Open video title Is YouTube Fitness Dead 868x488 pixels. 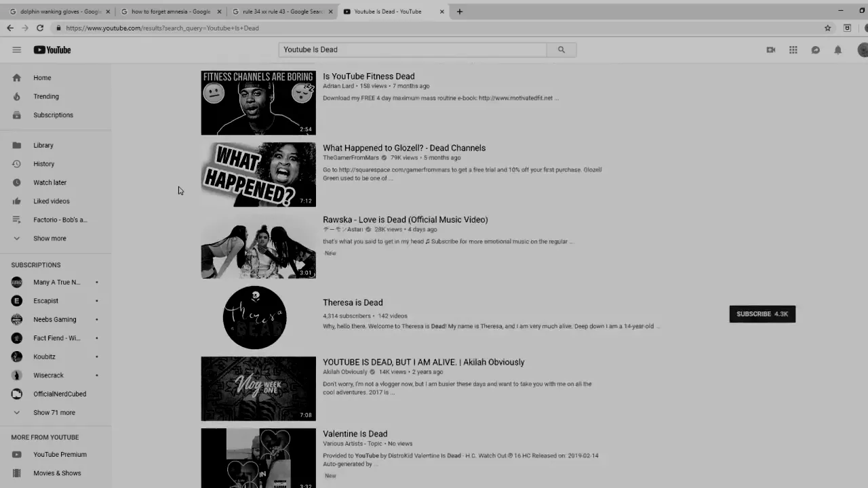(368, 77)
